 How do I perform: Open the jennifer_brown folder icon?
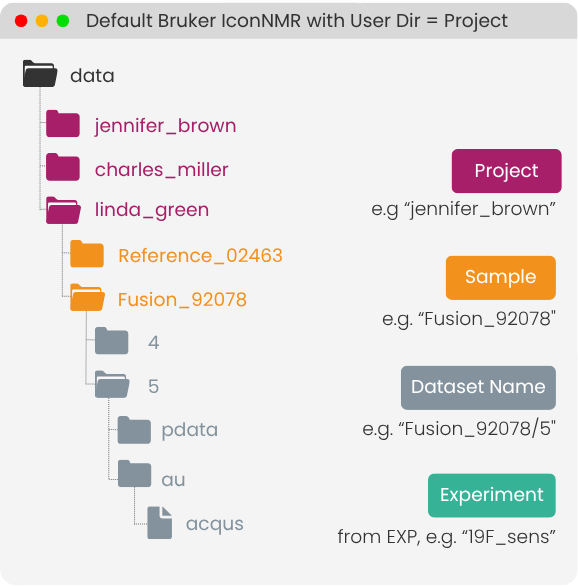(x=63, y=123)
